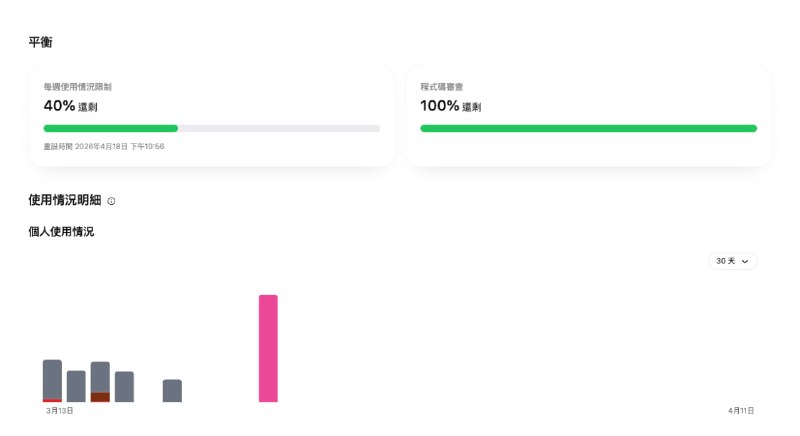The image size is (800, 436).
Task: Click the 個人使用情況 section heading
Action: pyautogui.click(x=61, y=232)
